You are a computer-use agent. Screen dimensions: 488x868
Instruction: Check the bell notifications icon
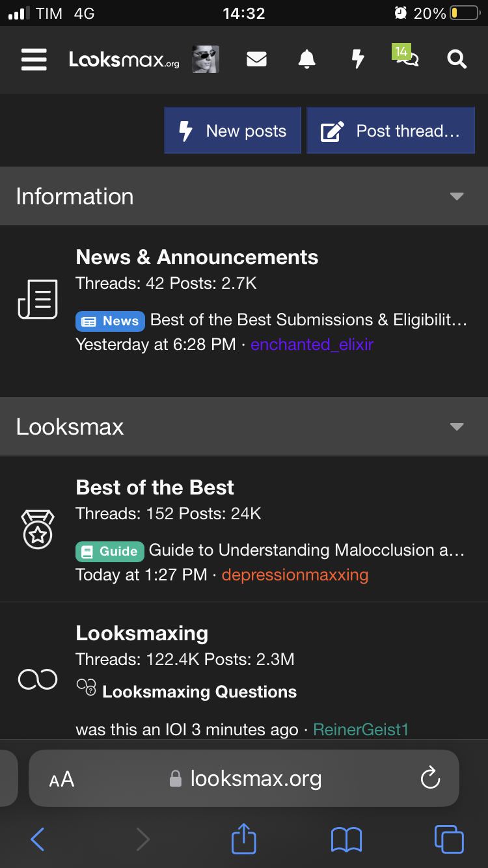click(x=307, y=60)
